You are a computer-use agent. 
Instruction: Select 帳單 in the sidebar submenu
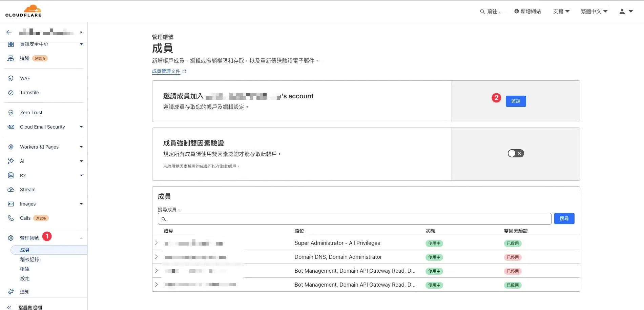coord(25,269)
